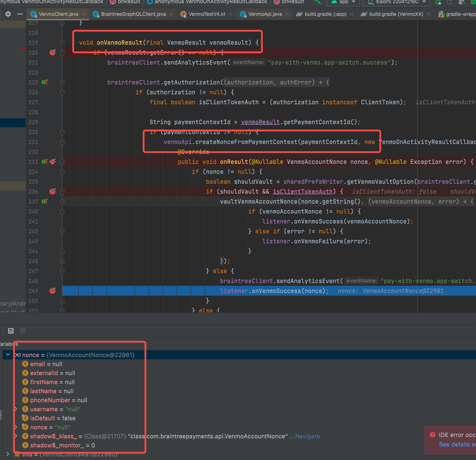The width and height of the screenshot is (476, 460).
Task: Expand the username field node
Action: click(x=16, y=409)
